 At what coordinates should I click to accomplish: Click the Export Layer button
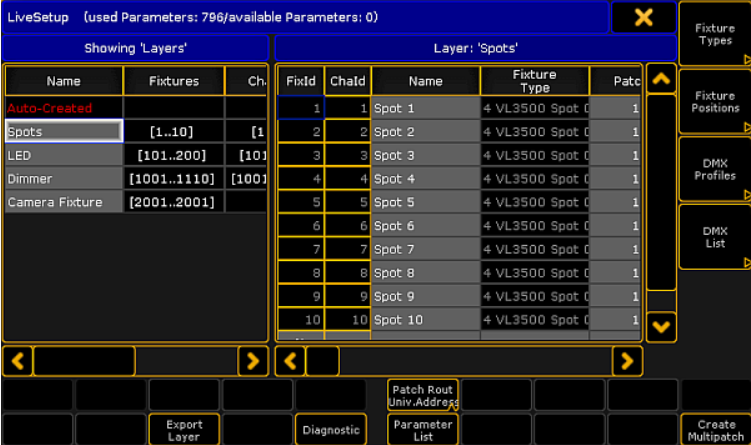[x=185, y=429]
